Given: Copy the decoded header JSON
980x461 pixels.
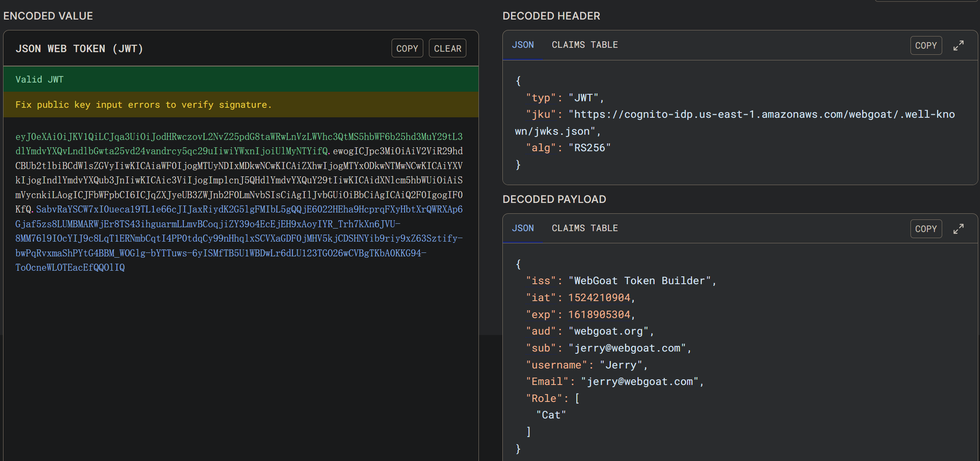Looking at the screenshot, I should tap(926, 46).
